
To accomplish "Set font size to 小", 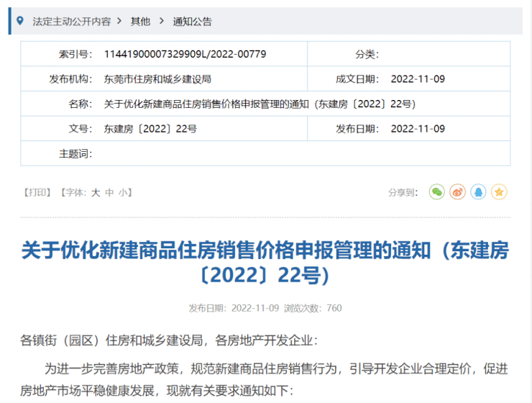I will [123, 192].
